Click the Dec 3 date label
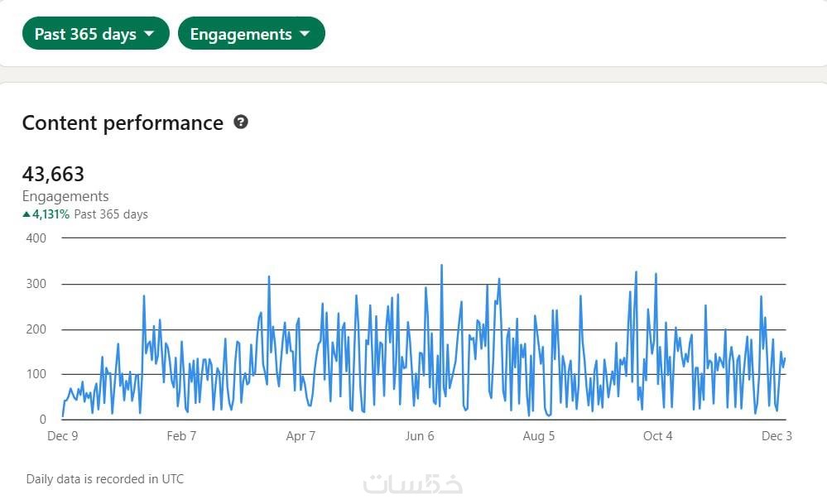 point(777,436)
